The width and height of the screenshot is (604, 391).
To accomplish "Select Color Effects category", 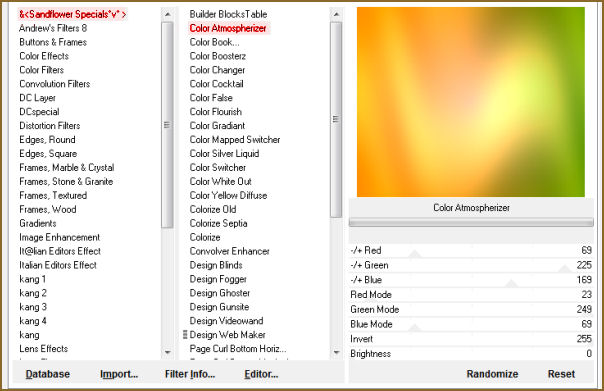I will click(x=44, y=56).
